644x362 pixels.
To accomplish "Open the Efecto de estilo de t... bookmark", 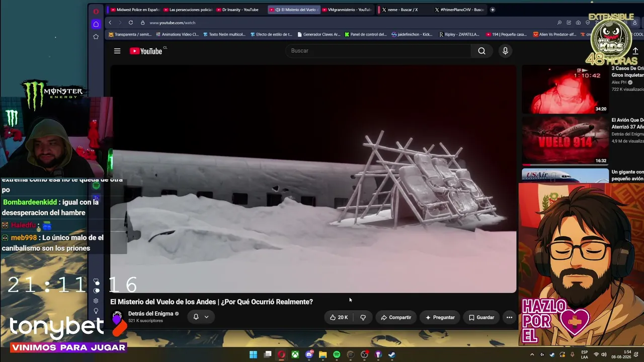I will 271,35.
